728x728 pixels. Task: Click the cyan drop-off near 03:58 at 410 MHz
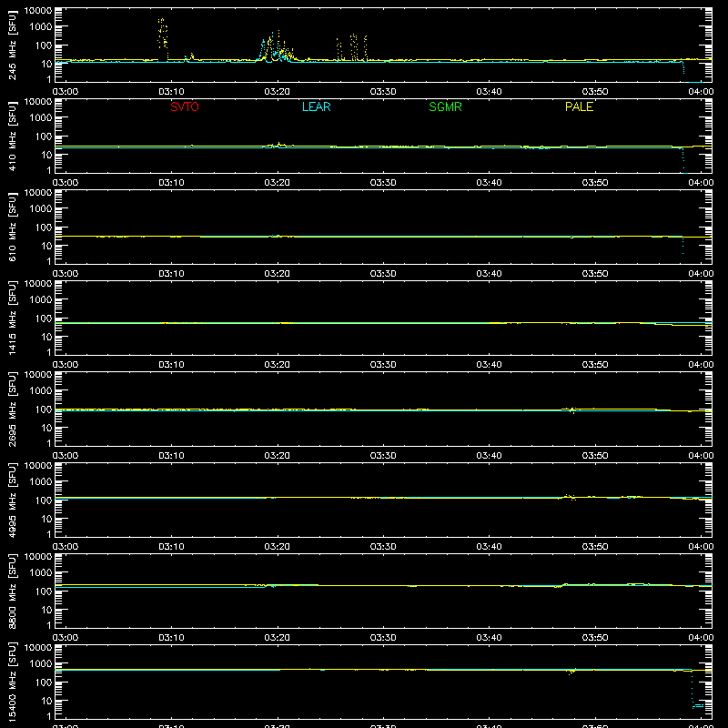tap(683, 160)
